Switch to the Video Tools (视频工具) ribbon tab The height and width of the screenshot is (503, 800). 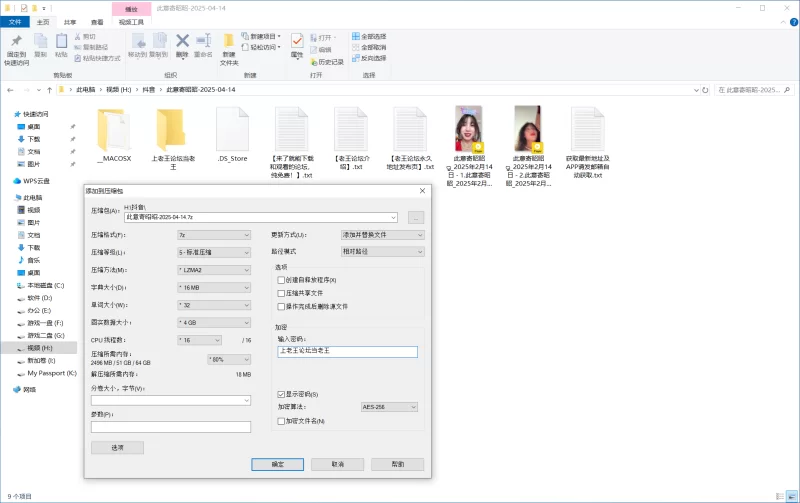click(x=131, y=22)
